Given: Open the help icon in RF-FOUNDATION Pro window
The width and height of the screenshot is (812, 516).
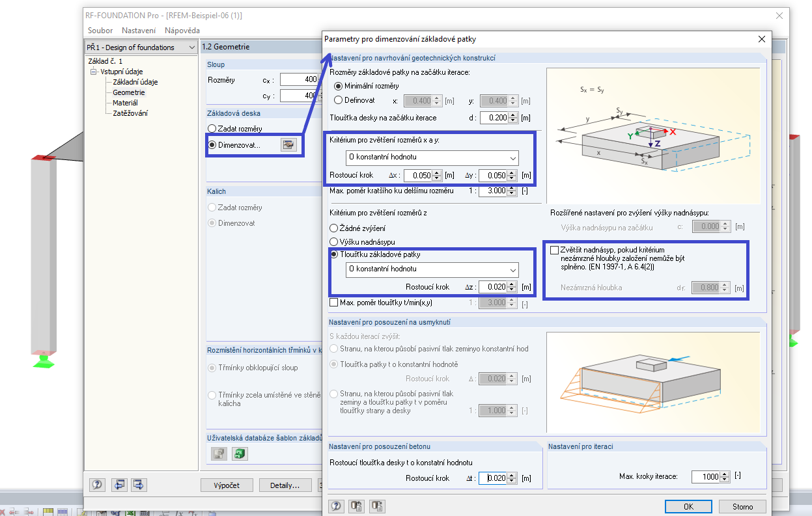Looking at the screenshot, I should (98, 485).
